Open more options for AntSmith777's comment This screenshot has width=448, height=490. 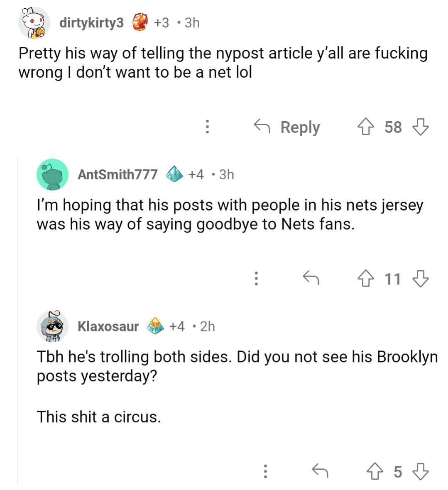point(257,278)
